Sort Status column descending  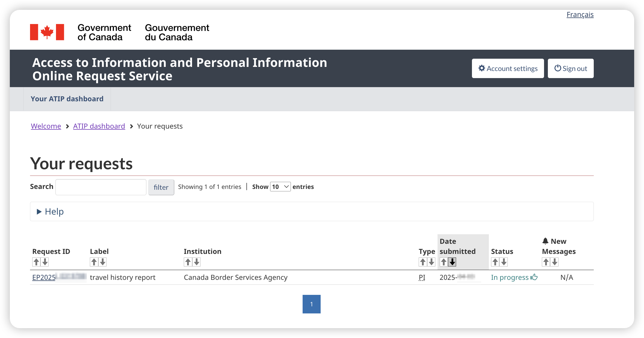pyautogui.click(x=504, y=262)
